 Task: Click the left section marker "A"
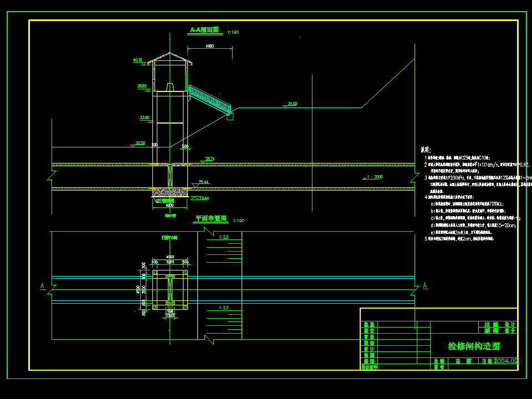pos(43,286)
